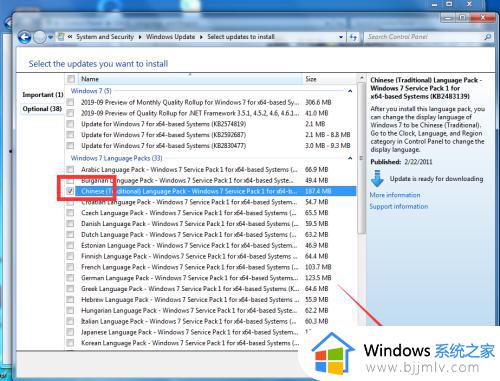
Task: Check the French Language Pack checkbox
Action: click(70, 267)
